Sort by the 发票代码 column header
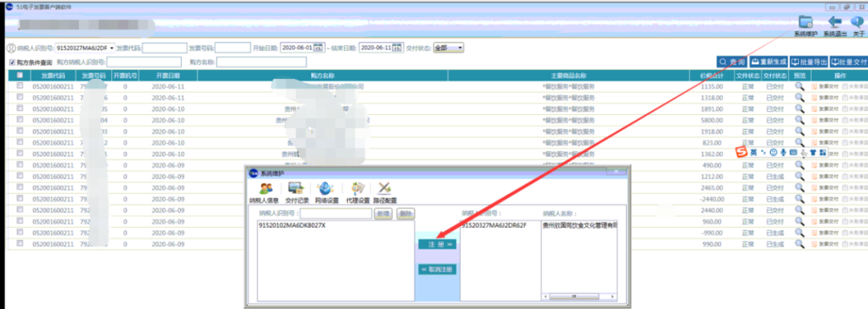The width and height of the screenshot is (868, 309). coord(53,76)
